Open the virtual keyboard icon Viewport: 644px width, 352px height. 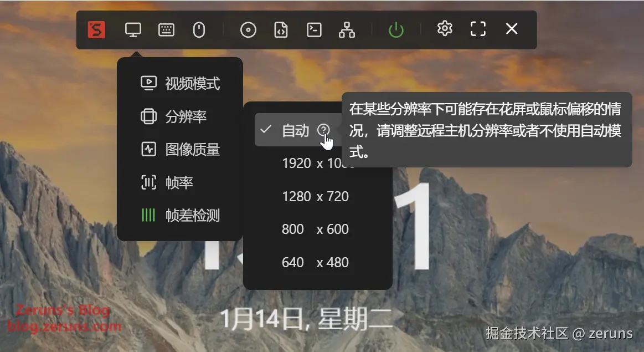(166, 29)
